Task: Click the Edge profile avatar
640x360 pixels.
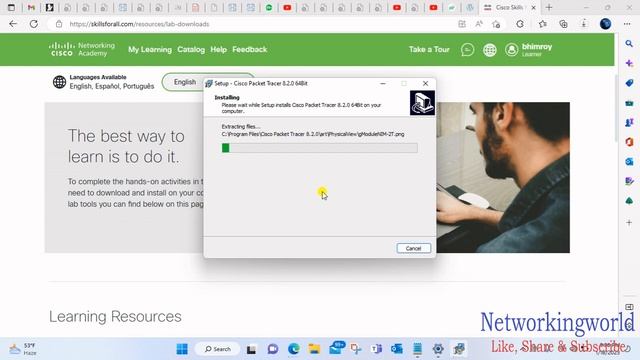Action: click(x=605, y=24)
